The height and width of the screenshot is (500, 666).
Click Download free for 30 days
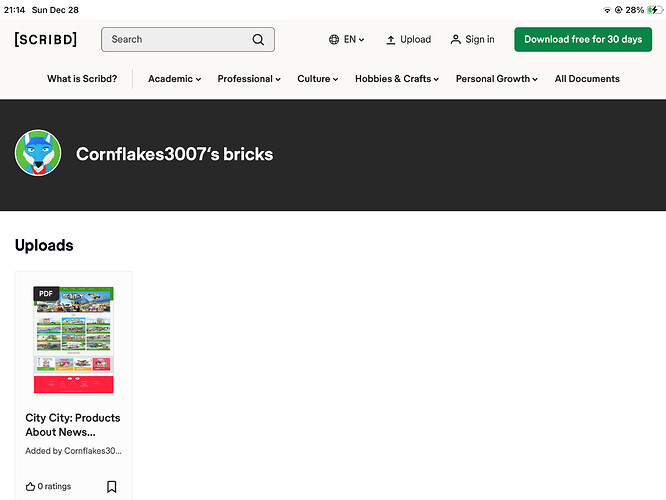point(582,40)
